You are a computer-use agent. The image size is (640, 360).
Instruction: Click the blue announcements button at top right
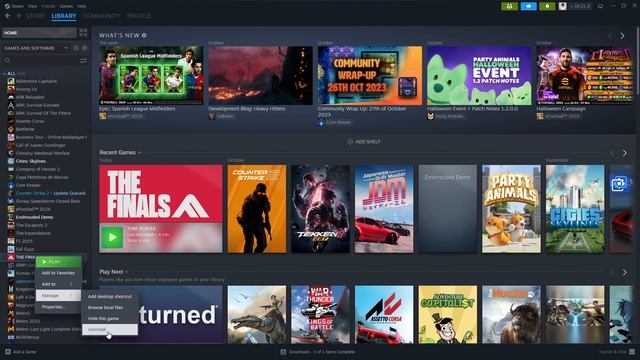(x=529, y=6)
